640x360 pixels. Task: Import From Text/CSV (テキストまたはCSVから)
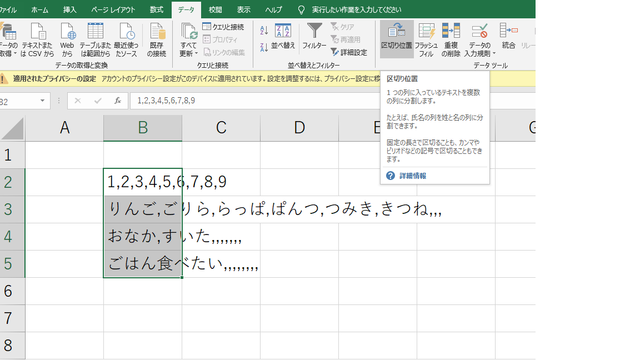37,39
